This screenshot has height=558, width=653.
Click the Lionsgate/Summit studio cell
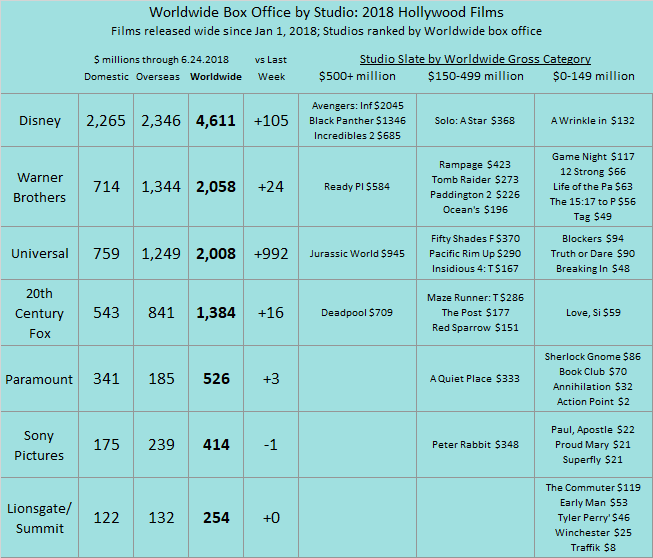[40, 518]
